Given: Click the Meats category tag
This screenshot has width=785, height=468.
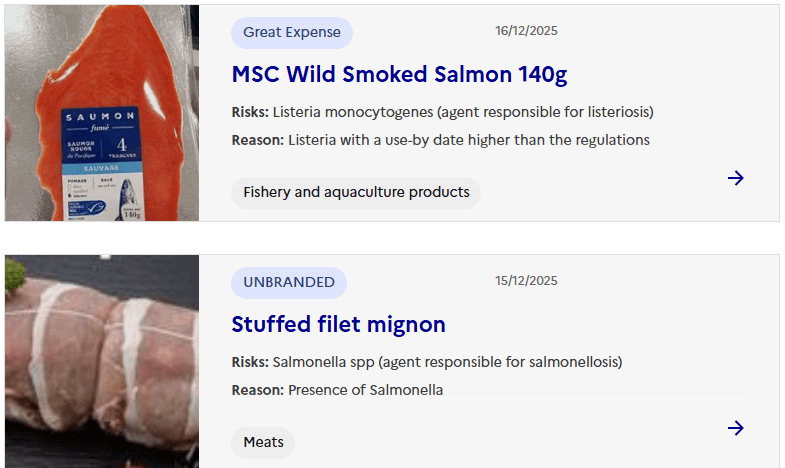Looking at the screenshot, I should [263, 442].
